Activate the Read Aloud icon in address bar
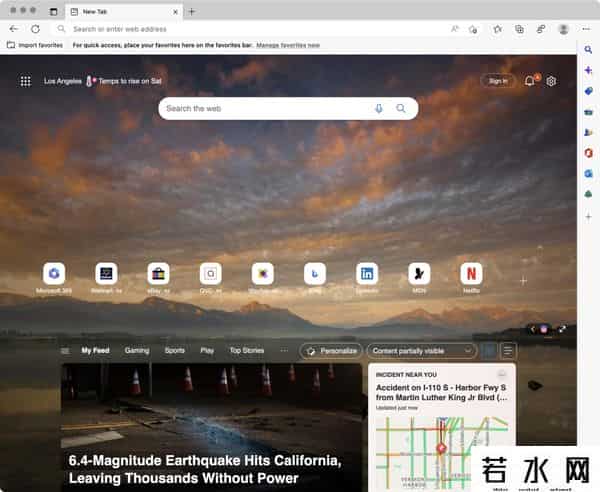Screen dimensions: 600x492 point(455,29)
